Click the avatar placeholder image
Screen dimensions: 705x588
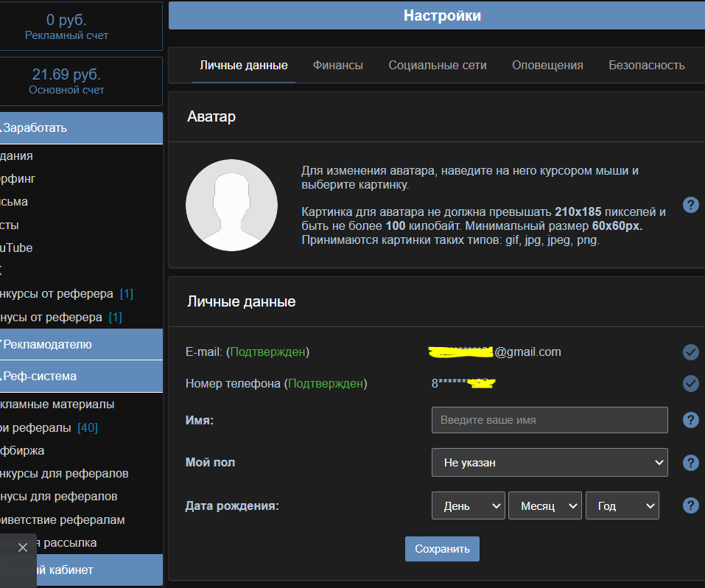tap(231, 205)
